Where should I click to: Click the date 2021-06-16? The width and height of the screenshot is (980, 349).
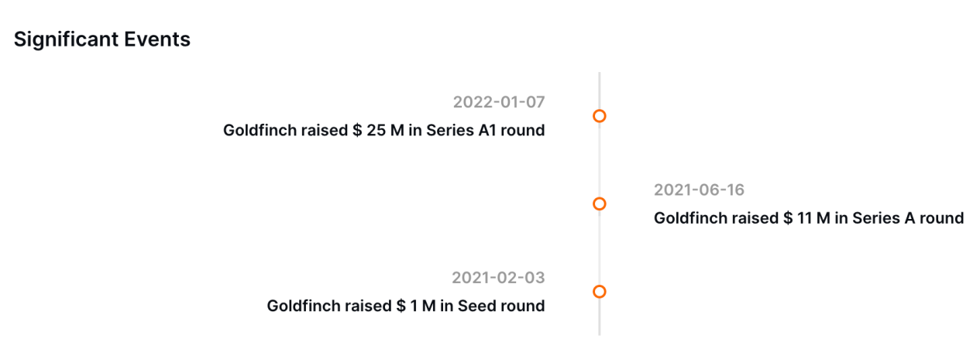coord(699,190)
